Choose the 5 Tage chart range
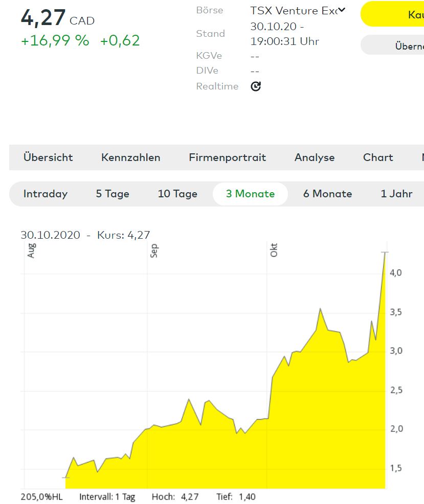The image size is (424, 504). click(x=113, y=194)
